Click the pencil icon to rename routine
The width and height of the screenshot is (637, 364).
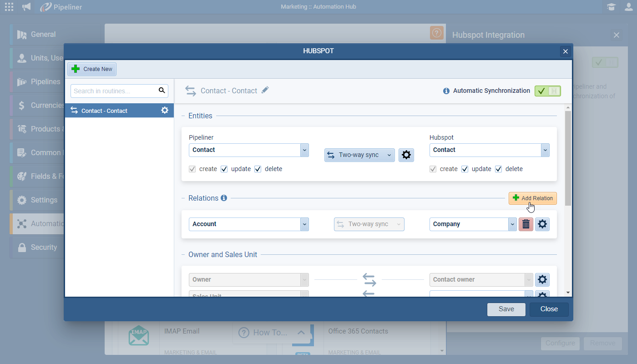(x=265, y=90)
